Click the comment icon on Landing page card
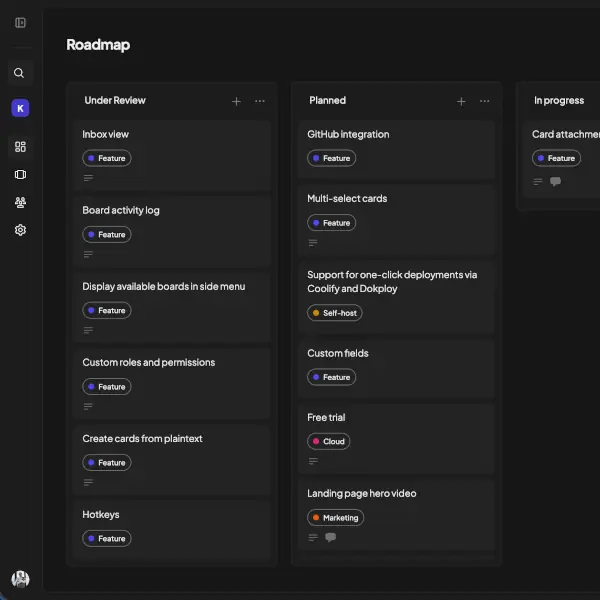The height and width of the screenshot is (600, 600). tap(331, 537)
